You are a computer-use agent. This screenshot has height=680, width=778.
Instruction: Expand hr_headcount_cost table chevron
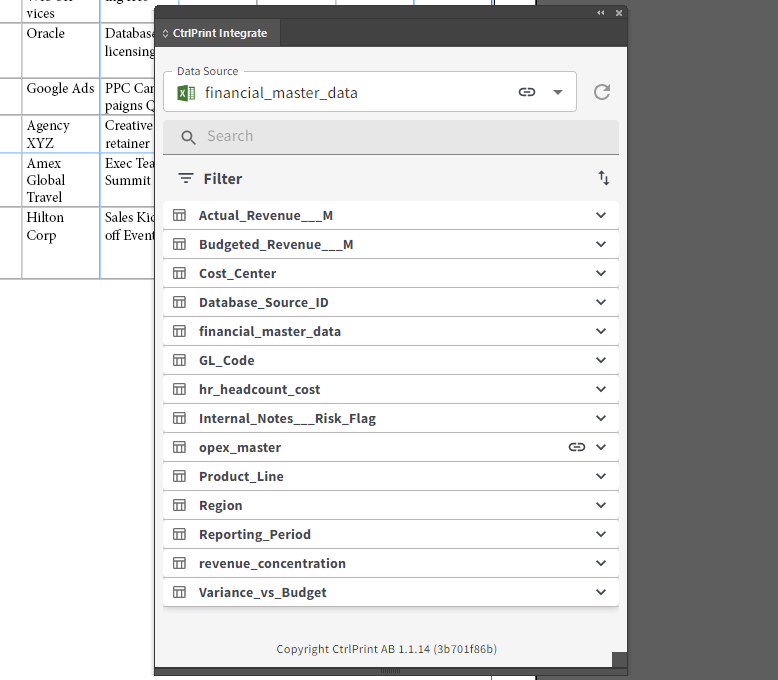(601, 389)
